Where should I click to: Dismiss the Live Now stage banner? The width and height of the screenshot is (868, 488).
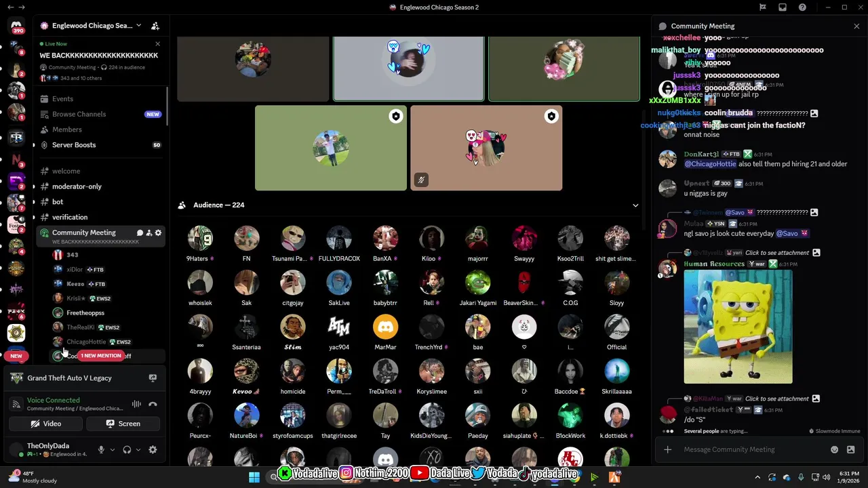[157, 44]
